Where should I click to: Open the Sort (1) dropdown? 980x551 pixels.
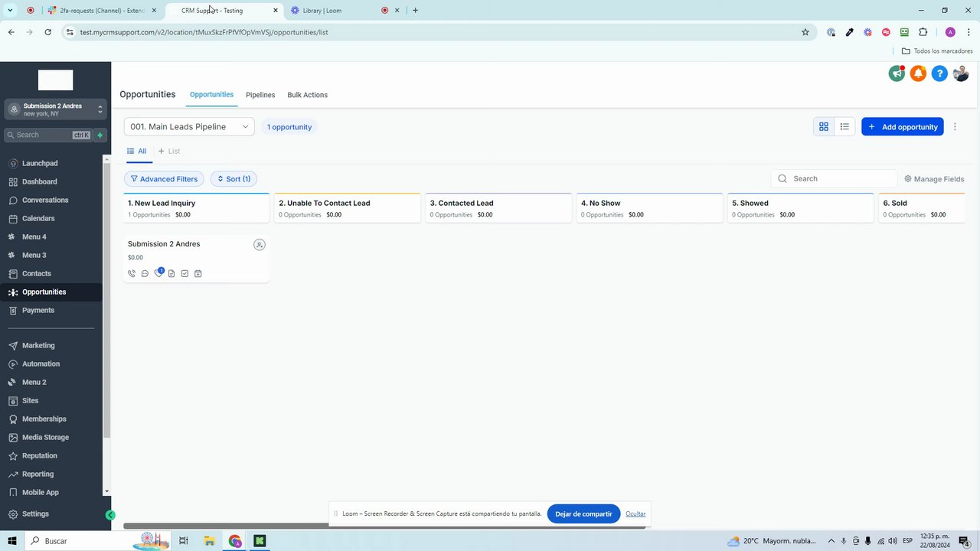click(234, 179)
